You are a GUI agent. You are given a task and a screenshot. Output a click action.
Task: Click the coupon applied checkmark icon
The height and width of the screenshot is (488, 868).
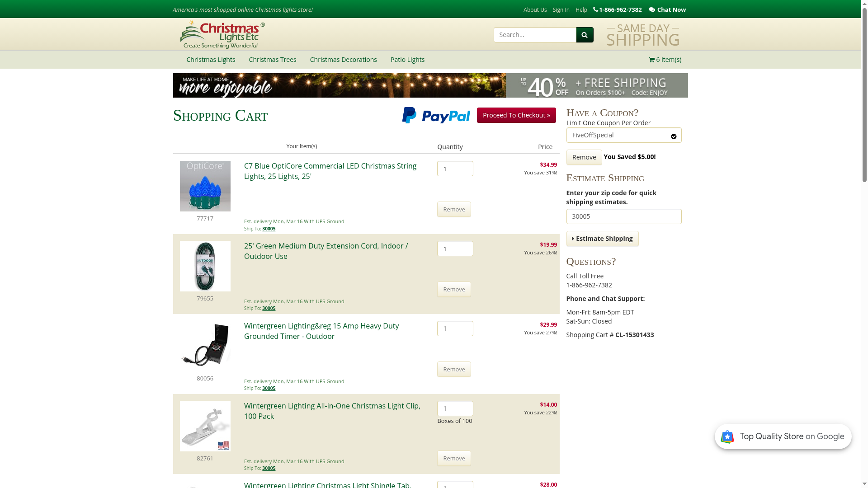click(674, 136)
